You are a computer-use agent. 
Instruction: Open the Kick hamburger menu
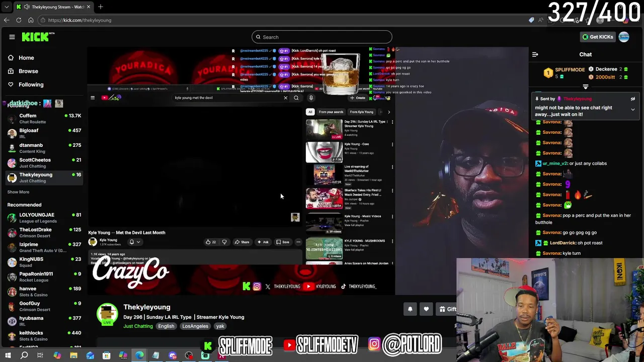tap(12, 37)
